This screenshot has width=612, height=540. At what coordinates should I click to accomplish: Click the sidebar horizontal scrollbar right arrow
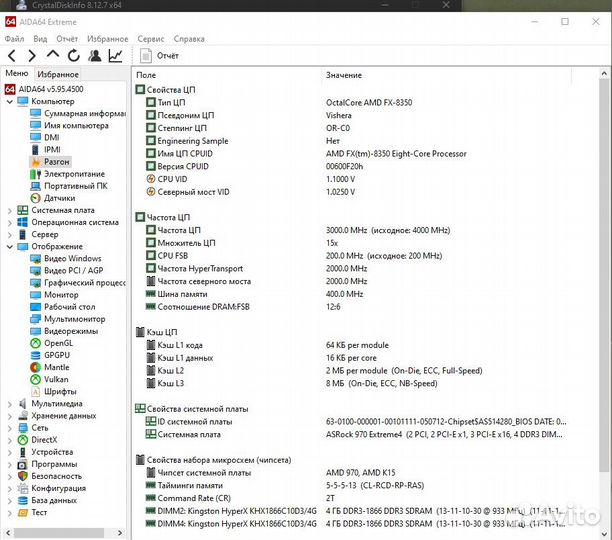(x=120, y=533)
